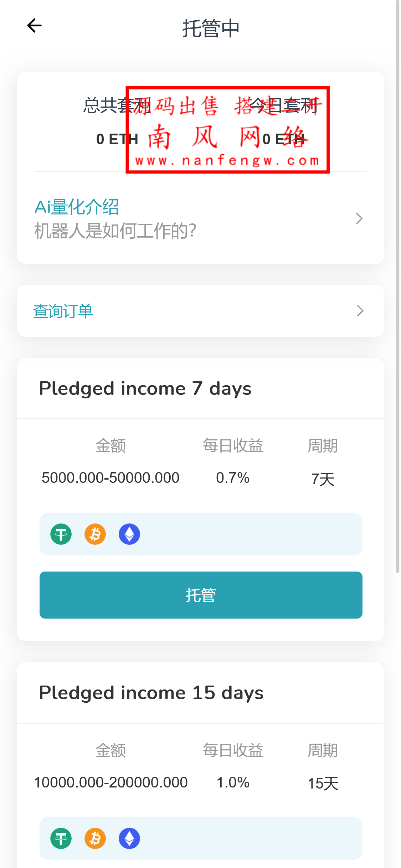Select Ethereum icon in 15 days plan
This screenshot has width=401, height=868.
(x=129, y=838)
